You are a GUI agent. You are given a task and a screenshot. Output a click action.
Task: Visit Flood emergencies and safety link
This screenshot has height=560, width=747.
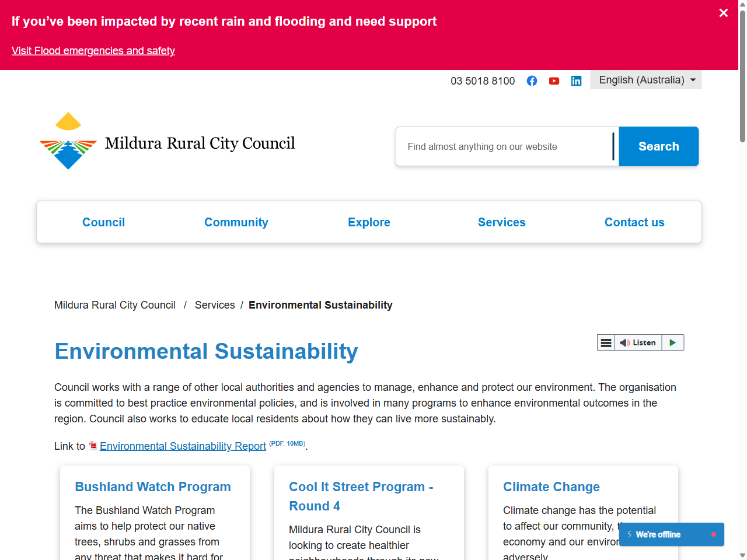point(93,51)
